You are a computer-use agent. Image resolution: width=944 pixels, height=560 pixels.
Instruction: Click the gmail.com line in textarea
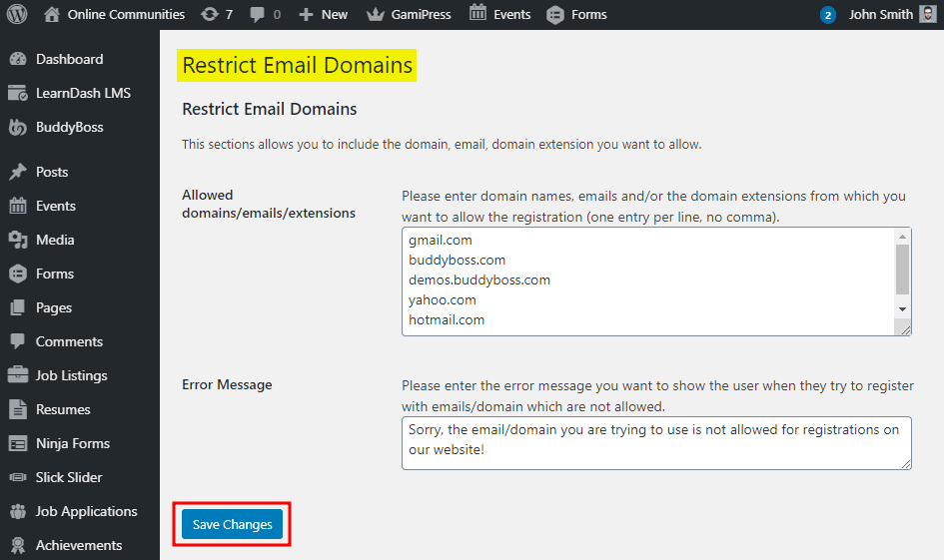tap(441, 240)
